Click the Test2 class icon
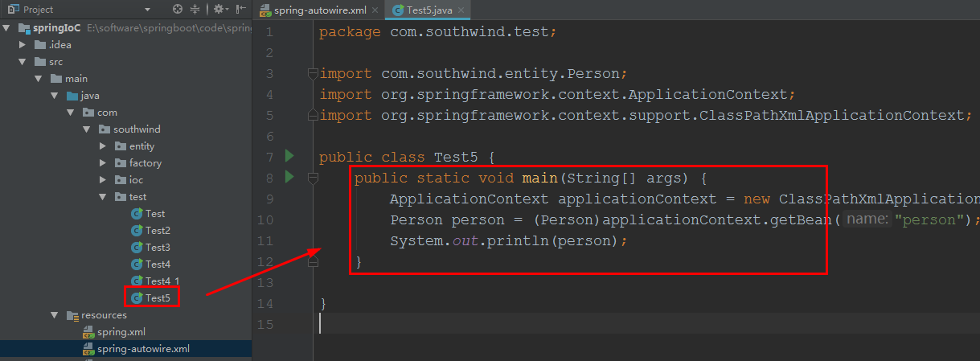 137,230
